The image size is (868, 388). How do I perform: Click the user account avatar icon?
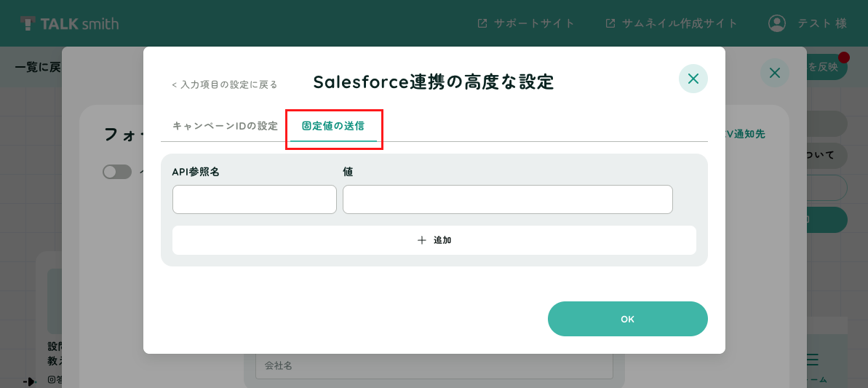[x=777, y=23]
